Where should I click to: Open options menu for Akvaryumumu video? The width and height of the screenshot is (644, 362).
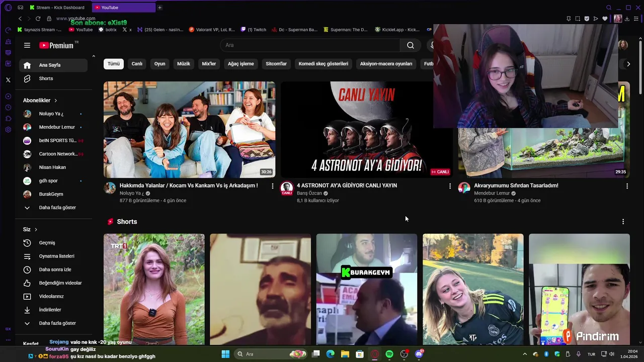click(x=627, y=186)
